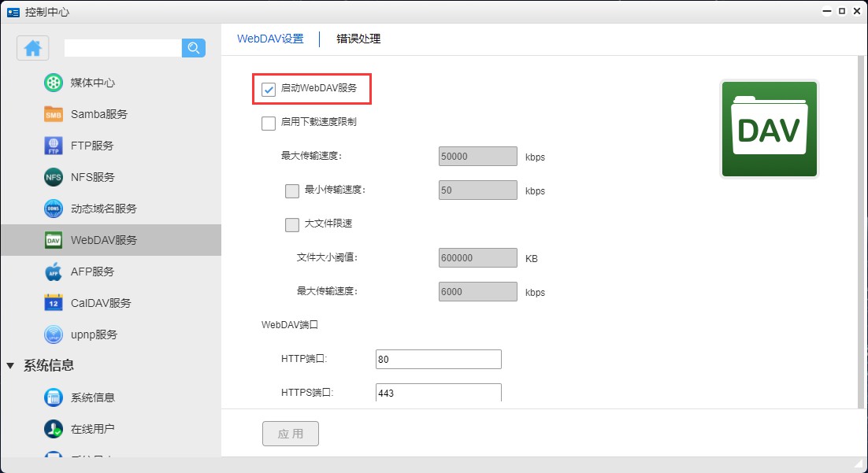Toggle the 大文件限速 checkbox
The width and height of the screenshot is (868, 473).
click(x=292, y=224)
